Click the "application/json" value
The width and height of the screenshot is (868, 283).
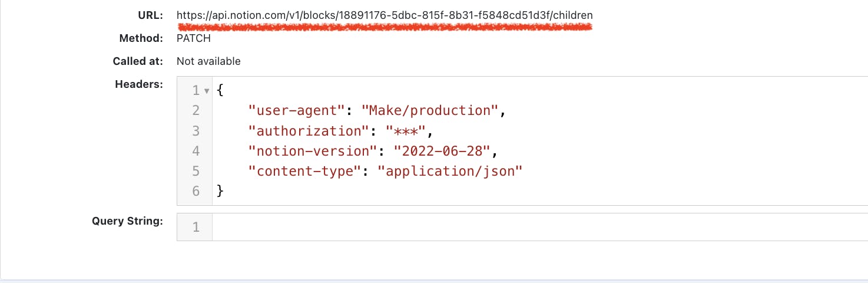tap(450, 171)
